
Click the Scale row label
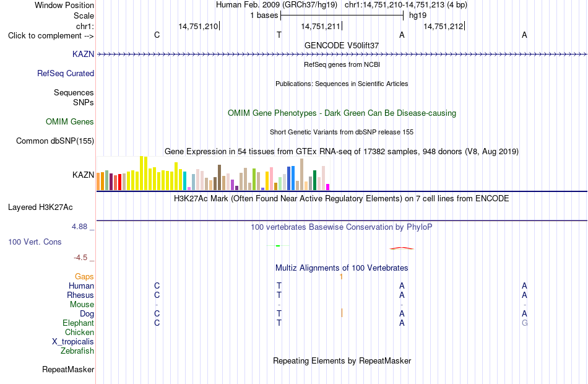coord(84,15)
